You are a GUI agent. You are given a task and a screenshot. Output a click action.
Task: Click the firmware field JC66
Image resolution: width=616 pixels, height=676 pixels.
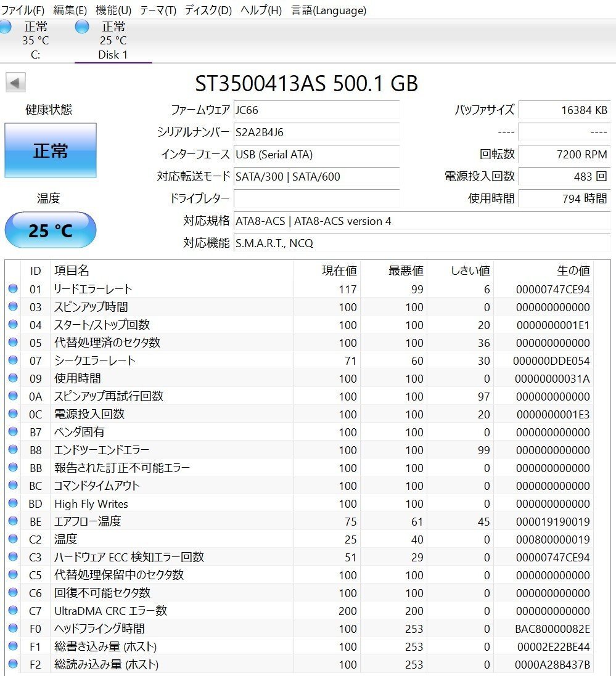point(316,110)
